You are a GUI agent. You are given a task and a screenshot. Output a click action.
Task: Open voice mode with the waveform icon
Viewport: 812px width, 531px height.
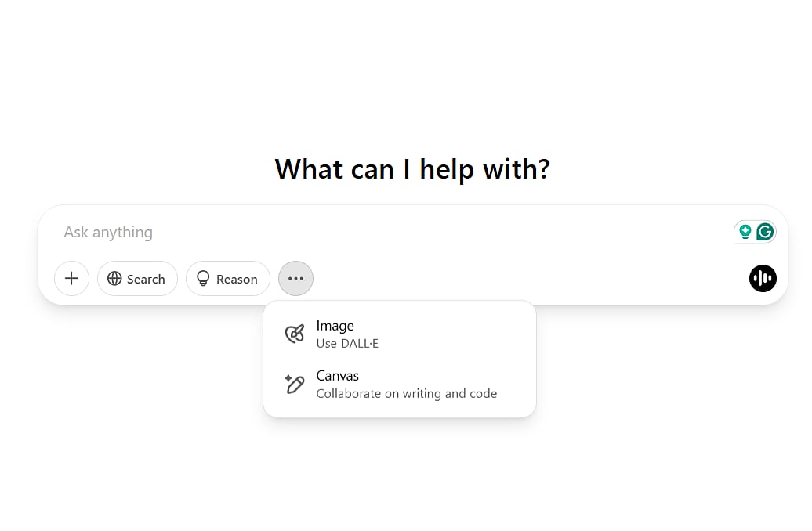point(763,278)
